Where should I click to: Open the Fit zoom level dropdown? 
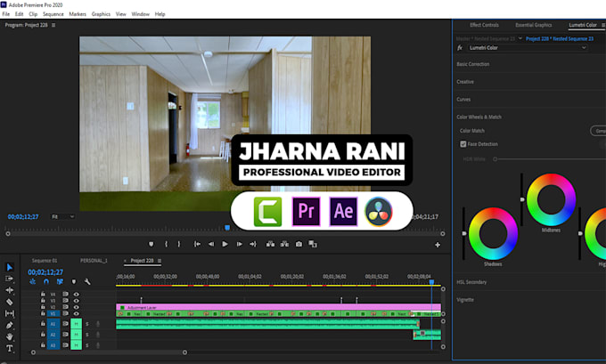point(63,217)
